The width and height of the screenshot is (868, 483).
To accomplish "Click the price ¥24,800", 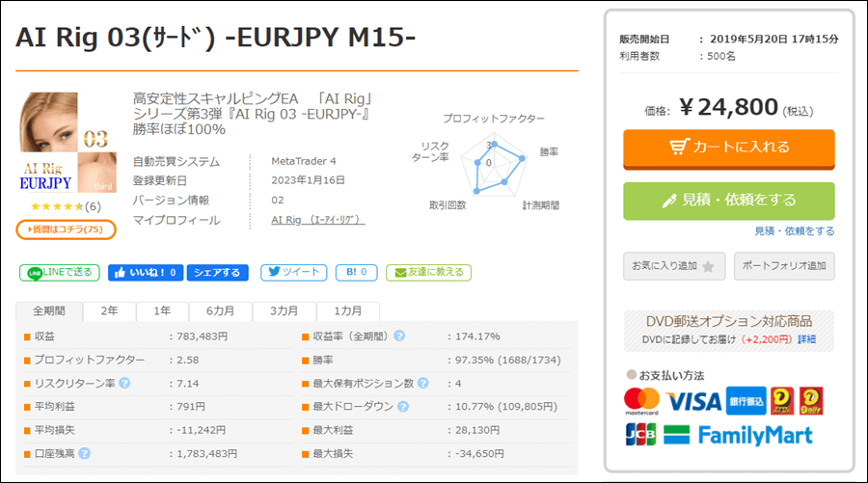I will pyautogui.click(x=728, y=107).
